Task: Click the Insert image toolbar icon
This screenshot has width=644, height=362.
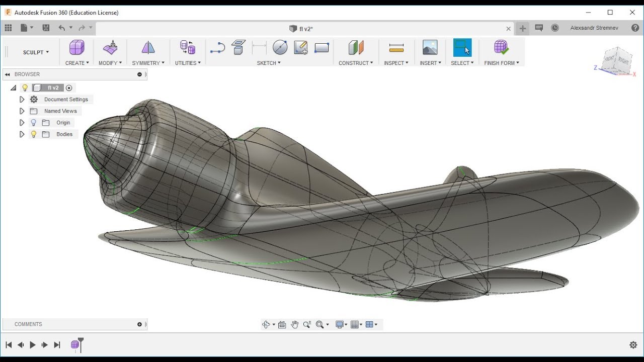Action: coord(429,48)
